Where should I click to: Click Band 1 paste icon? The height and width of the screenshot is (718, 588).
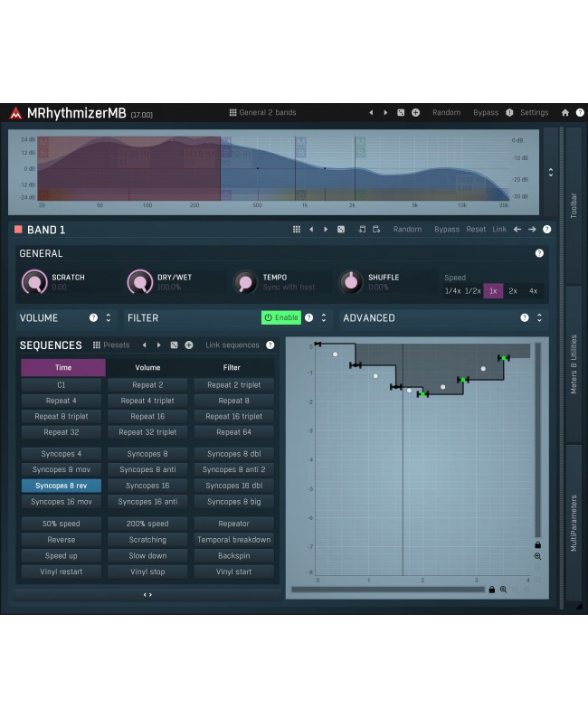[x=376, y=230]
